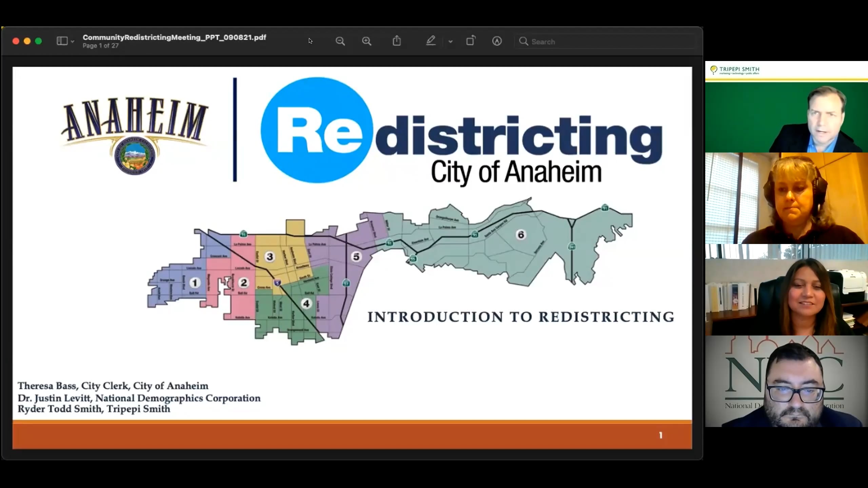Click the red close window button
Screen dimensions: 868x488
pyautogui.click(x=16, y=41)
